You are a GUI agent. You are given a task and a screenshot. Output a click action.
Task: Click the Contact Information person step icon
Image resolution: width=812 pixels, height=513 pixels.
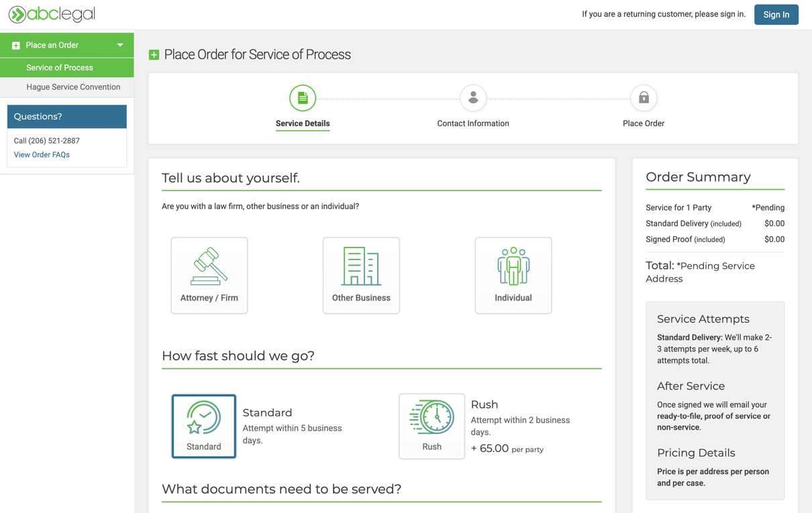tap(473, 99)
